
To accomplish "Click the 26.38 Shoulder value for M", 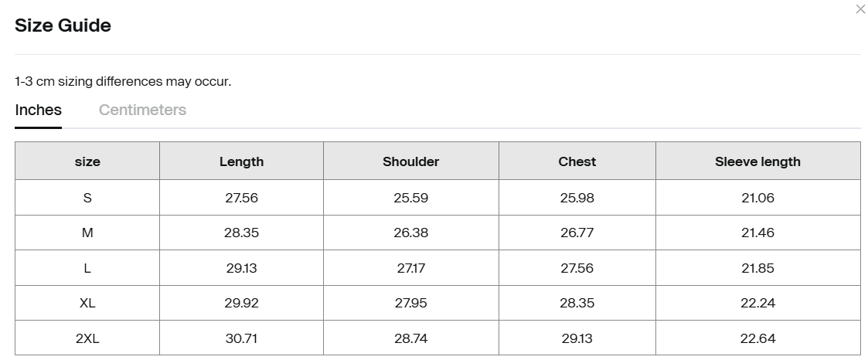I will [410, 233].
